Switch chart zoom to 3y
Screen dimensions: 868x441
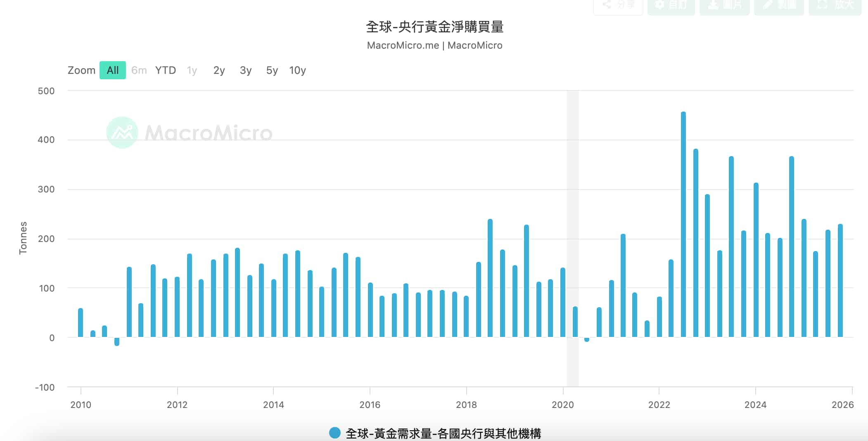pos(246,71)
